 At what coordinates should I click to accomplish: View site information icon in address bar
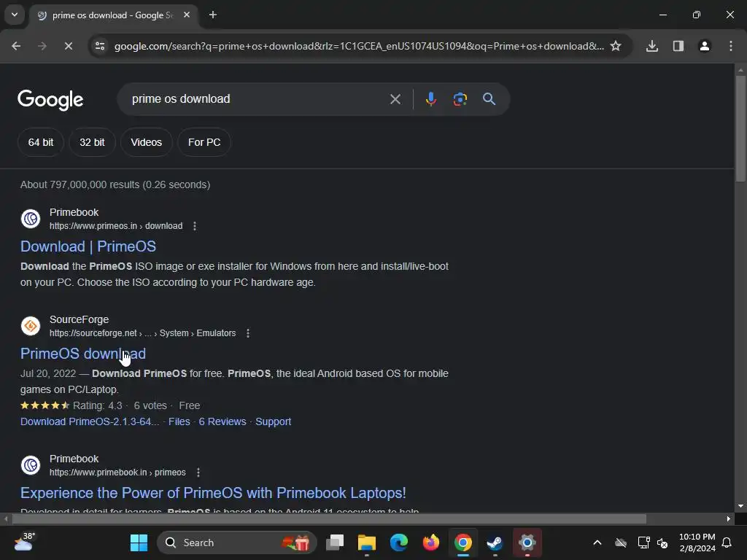[x=100, y=46]
